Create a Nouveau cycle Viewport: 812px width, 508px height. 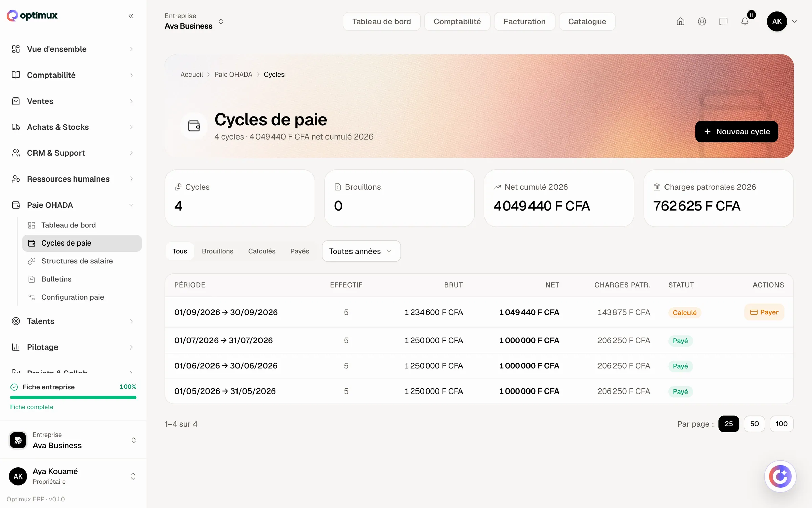[737, 131]
